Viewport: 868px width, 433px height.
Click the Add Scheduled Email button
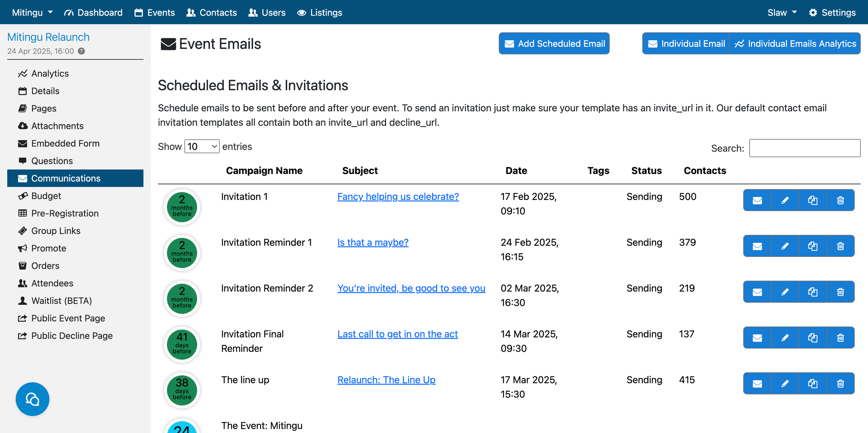click(554, 43)
